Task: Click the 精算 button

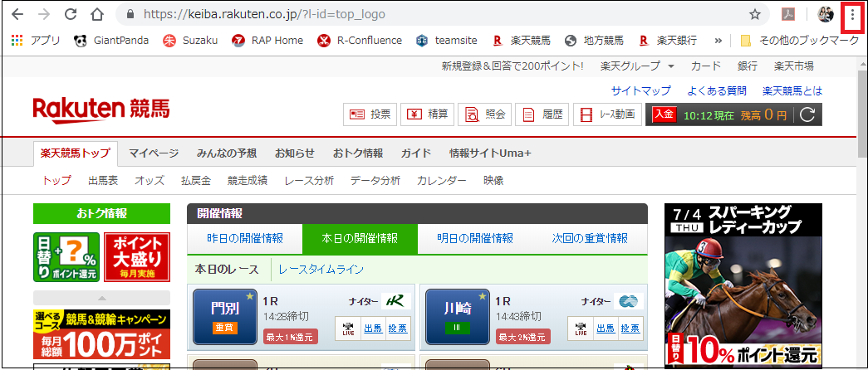Action: coord(428,114)
